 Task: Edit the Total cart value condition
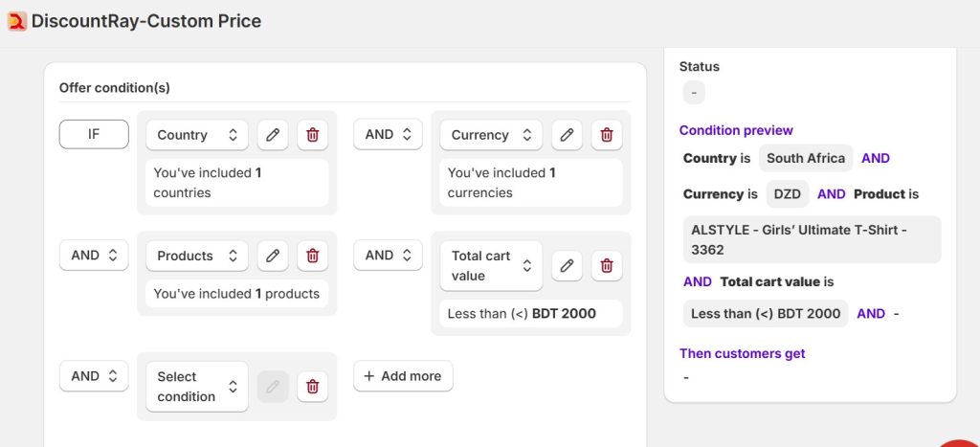pos(567,266)
